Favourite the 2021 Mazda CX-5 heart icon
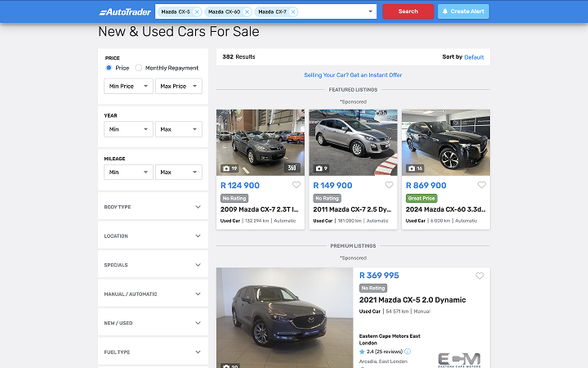This screenshot has width=588, height=368. click(479, 276)
